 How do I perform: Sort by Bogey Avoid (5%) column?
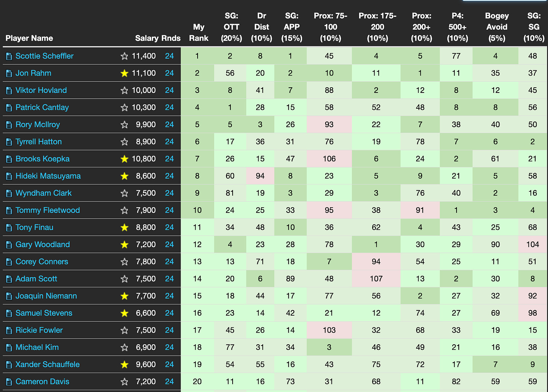click(x=497, y=27)
